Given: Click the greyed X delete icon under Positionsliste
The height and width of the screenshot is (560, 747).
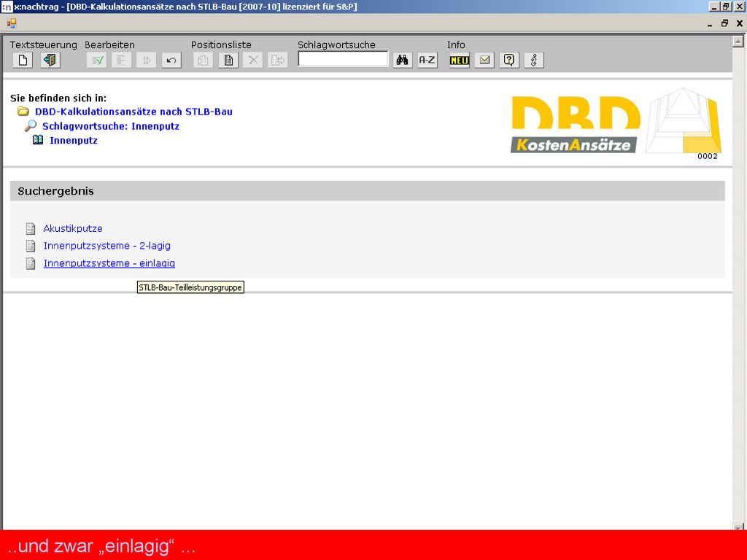Looking at the screenshot, I should click(x=253, y=60).
